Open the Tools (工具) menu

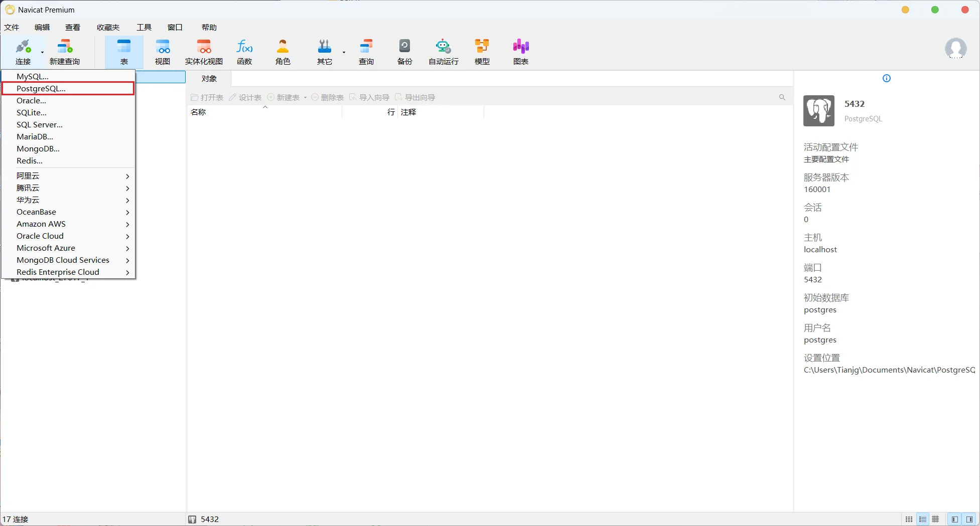[144, 28]
